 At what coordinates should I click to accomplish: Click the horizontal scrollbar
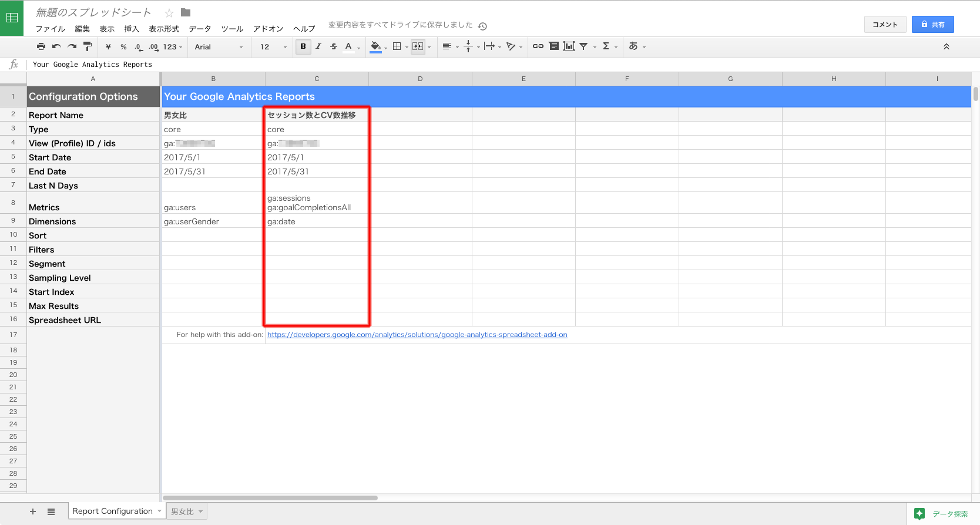[270, 498]
